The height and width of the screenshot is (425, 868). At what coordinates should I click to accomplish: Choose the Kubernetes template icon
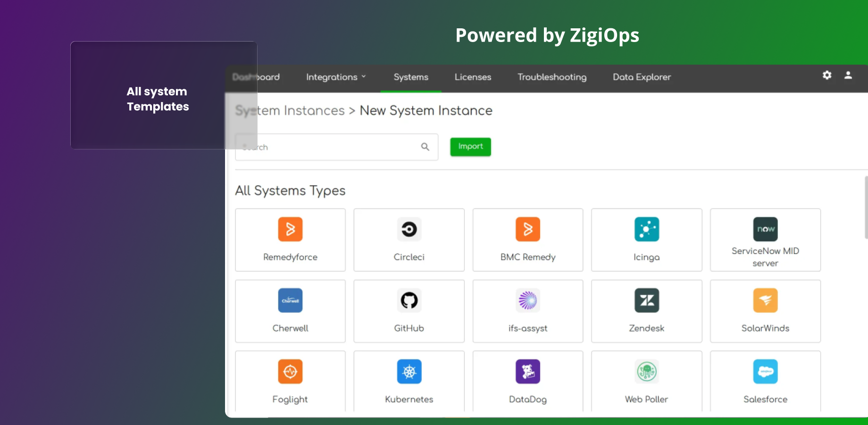coord(409,372)
